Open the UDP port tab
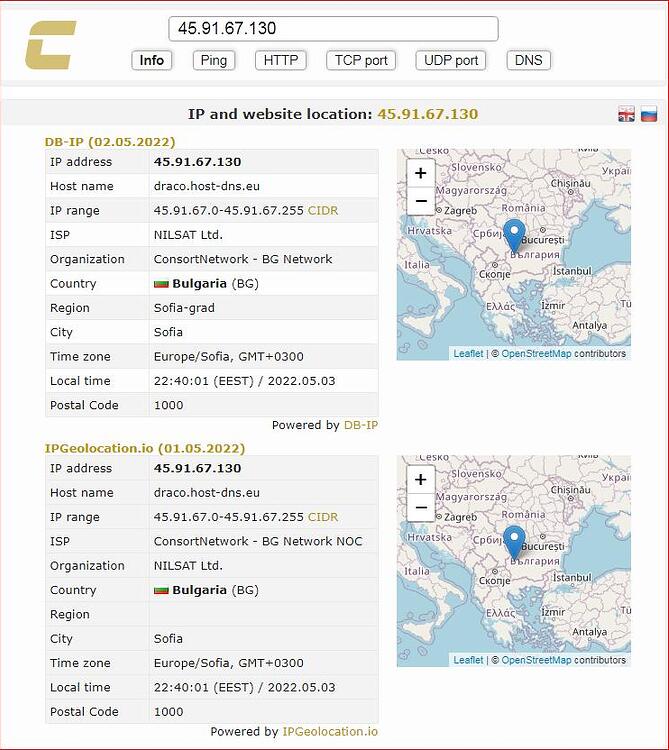The image size is (669, 750). (451, 60)
